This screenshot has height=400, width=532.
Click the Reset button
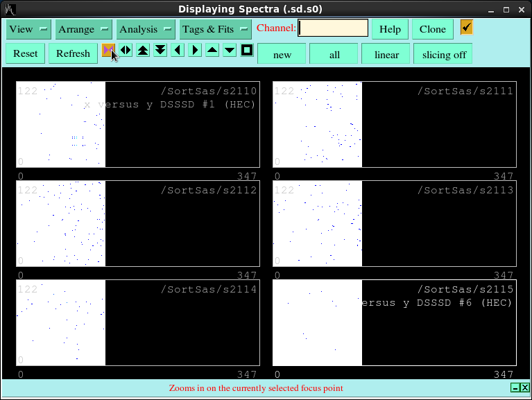[x=26, y=53]
